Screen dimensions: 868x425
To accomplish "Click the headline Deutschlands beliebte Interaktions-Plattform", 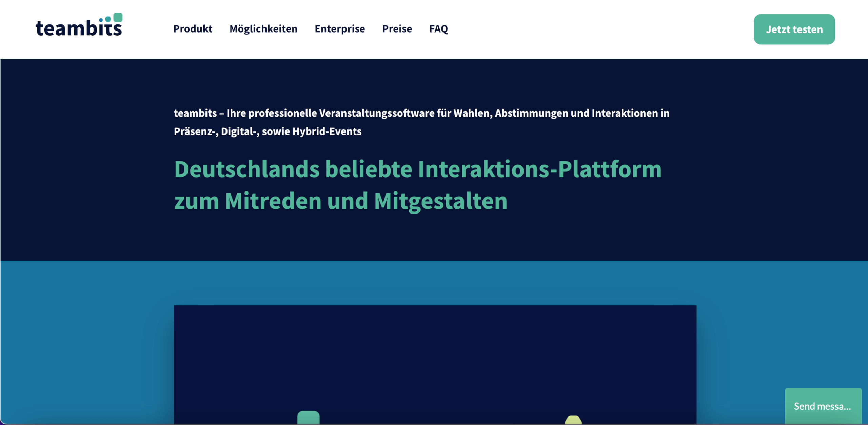I will (x=418, y=185).
